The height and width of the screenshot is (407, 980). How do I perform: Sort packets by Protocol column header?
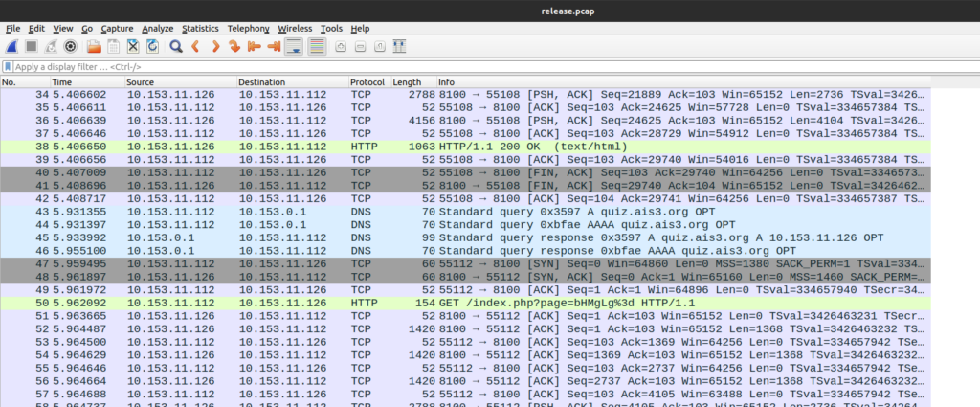pos(367,82)
